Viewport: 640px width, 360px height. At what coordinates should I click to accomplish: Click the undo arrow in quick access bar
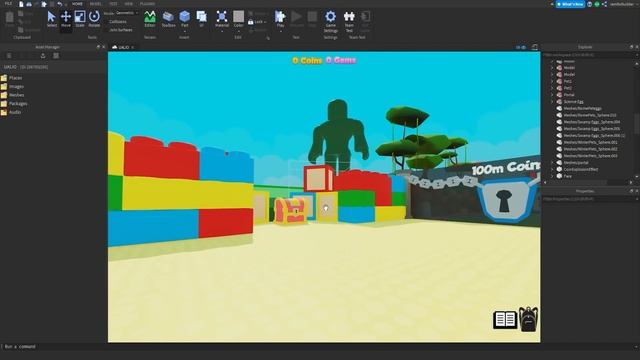(x=60, y=4)
